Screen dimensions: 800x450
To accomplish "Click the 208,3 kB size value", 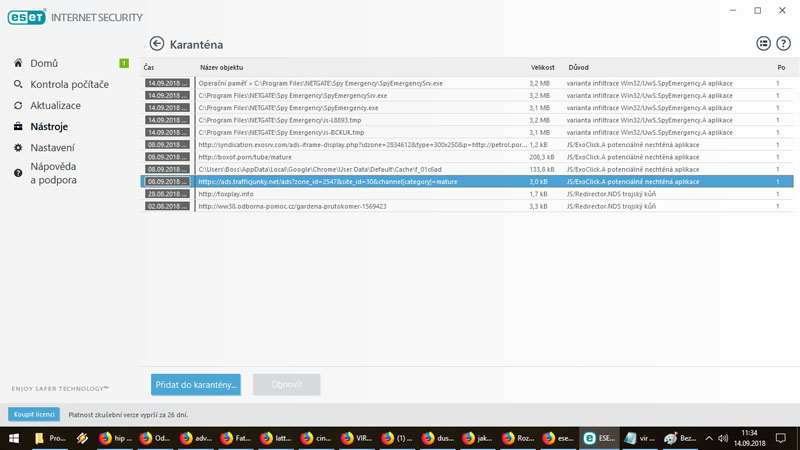I will (x=541, y=157).
